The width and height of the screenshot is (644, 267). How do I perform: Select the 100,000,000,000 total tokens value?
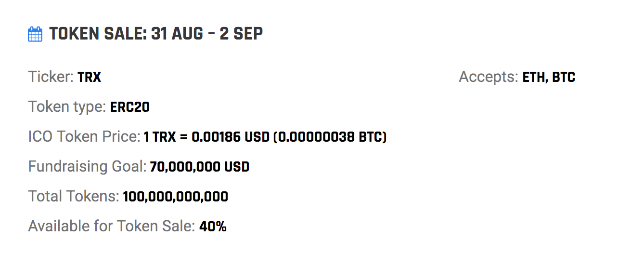tap(176, 197)
